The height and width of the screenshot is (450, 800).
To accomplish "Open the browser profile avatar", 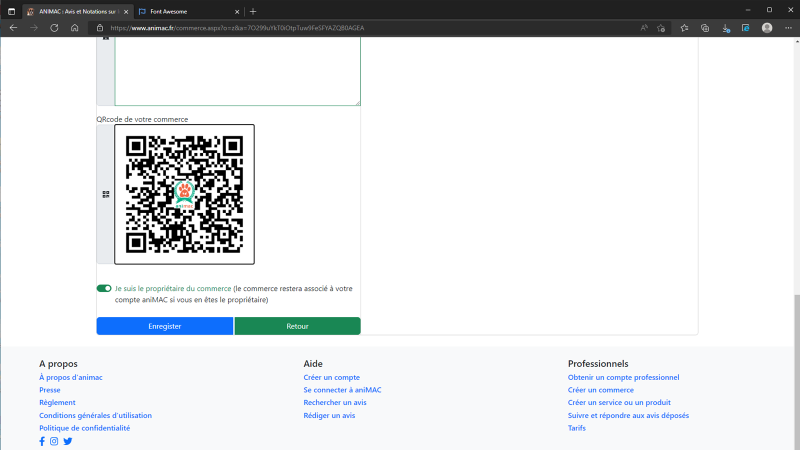I will pyautogui.click(x=767, y=28).
